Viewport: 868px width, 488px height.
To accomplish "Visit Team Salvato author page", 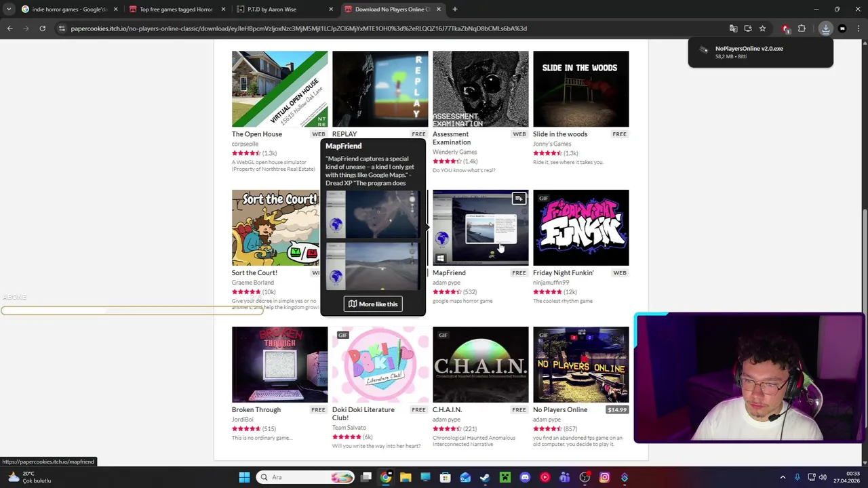I will [x=349, y=428].
